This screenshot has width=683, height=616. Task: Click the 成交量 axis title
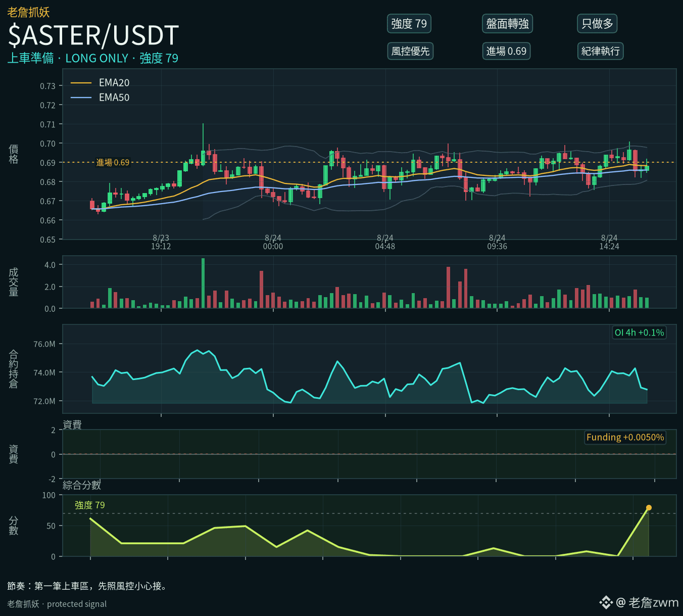pyautogui.click(x=14, y=282)
